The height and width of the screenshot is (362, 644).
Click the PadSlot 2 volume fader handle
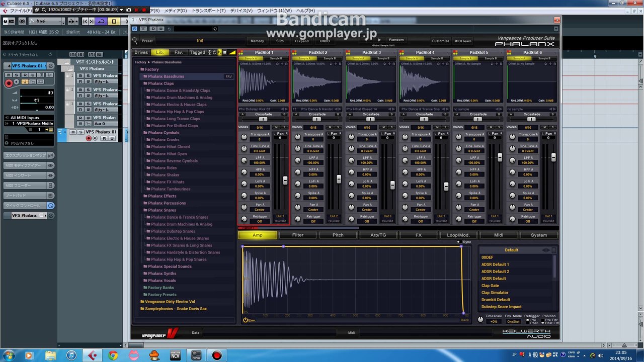click(x=339, y=179)
